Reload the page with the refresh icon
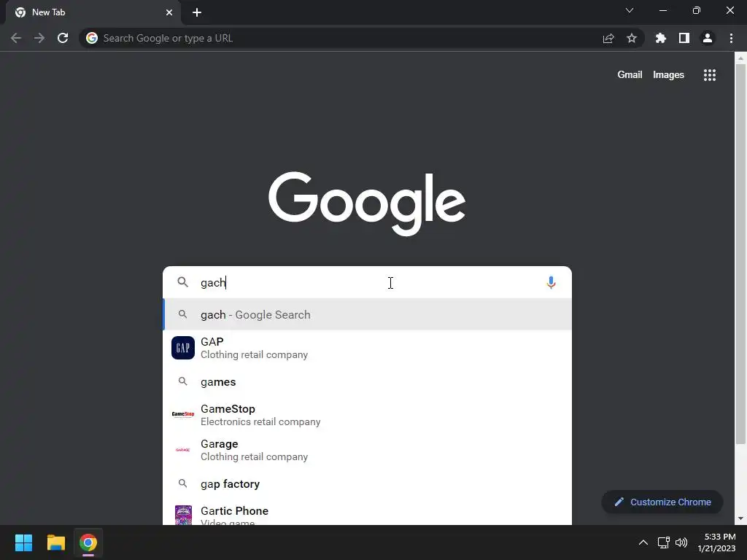Image resolution: width=747 pixels, height=560 pixels. coord(63,38)
